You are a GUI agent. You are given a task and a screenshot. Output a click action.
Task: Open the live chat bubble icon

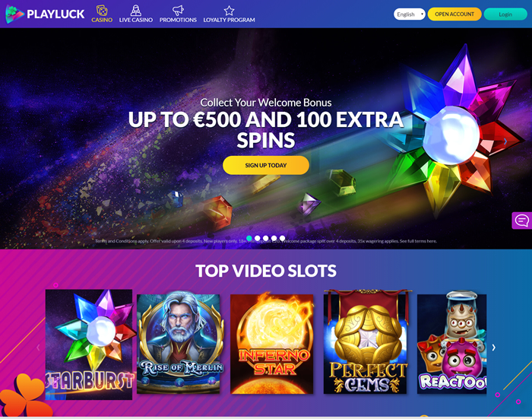tap(522, 221)
